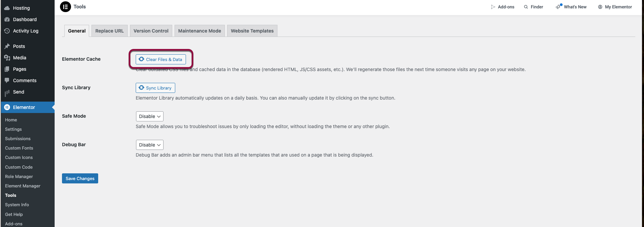Click the Sync Library button
Screen dimensions: 644x227
tap(155, 88)
